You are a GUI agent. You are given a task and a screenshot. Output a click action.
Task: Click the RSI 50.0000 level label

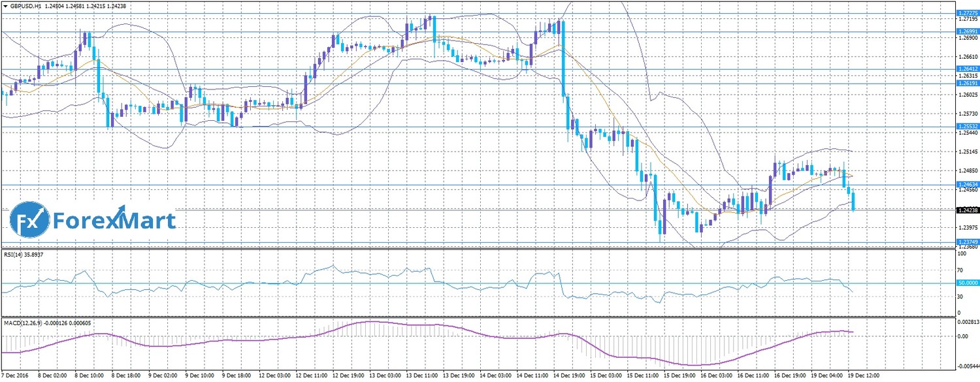pyautogui.click(x=967, y=283)
